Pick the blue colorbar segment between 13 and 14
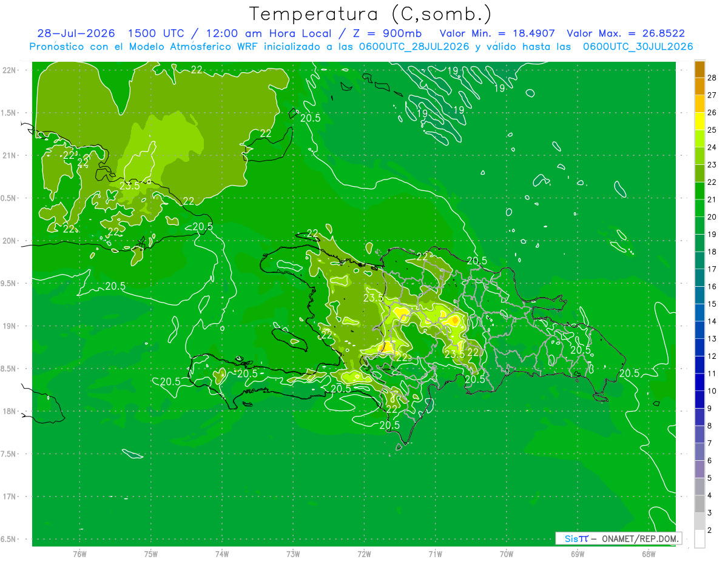This screenshot has width=728, height=562. click(x=699, y=330)
